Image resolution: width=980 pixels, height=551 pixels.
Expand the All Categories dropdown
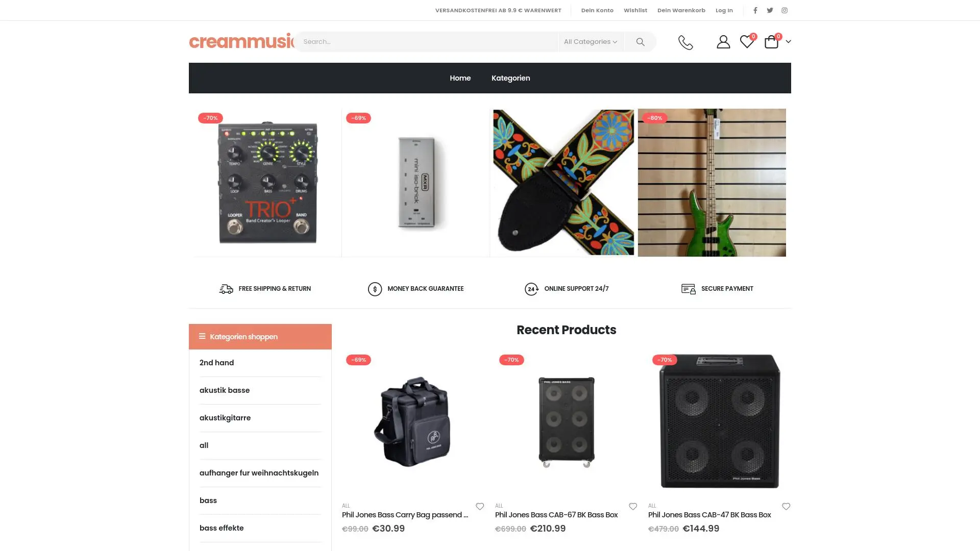(591, 42)
